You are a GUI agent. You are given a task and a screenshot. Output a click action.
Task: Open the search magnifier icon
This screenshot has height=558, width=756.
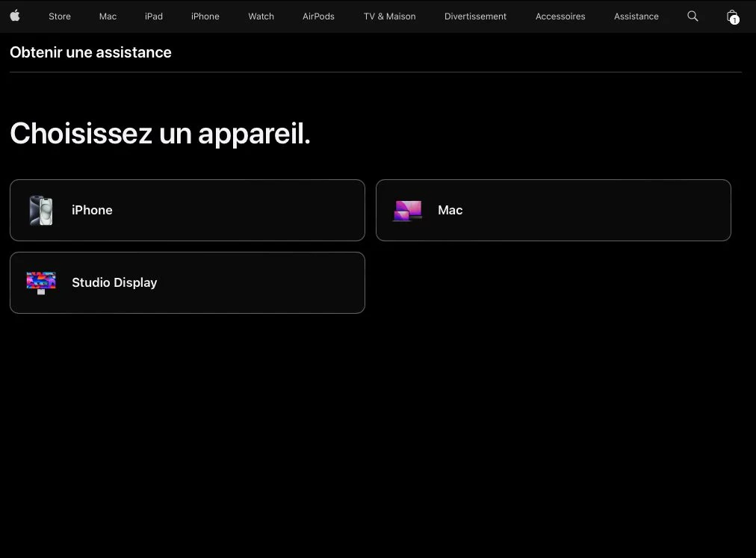tap(693, 16)
